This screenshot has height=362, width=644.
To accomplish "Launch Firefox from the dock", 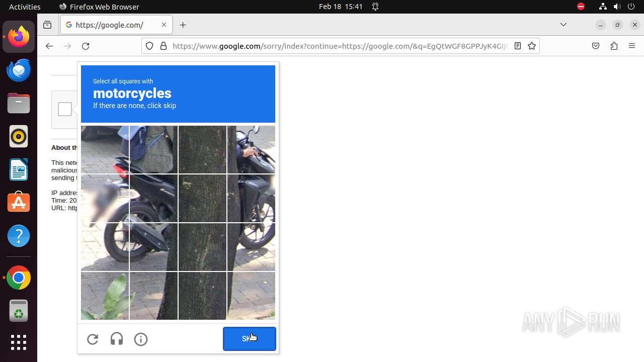I will (x=19, y=37).
